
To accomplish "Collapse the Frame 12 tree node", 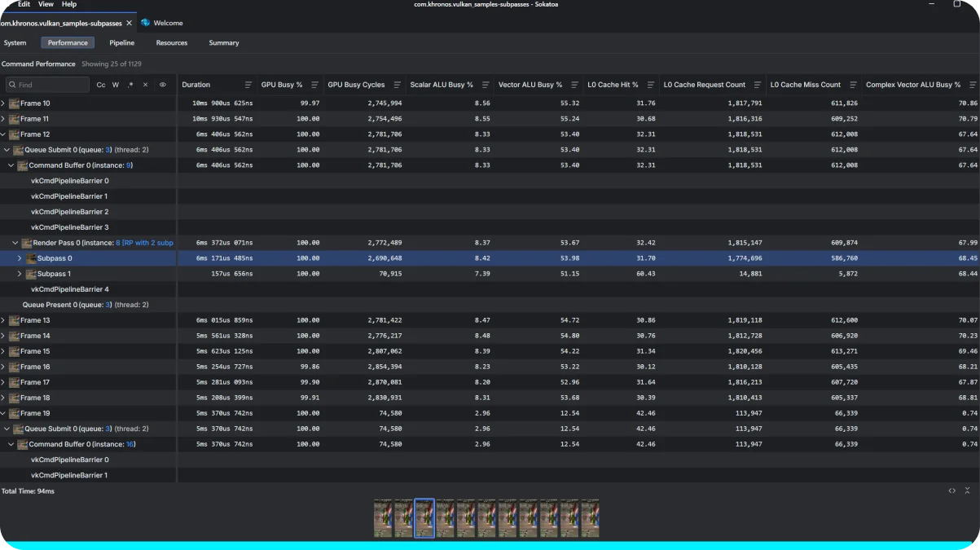I will (4, 134).
